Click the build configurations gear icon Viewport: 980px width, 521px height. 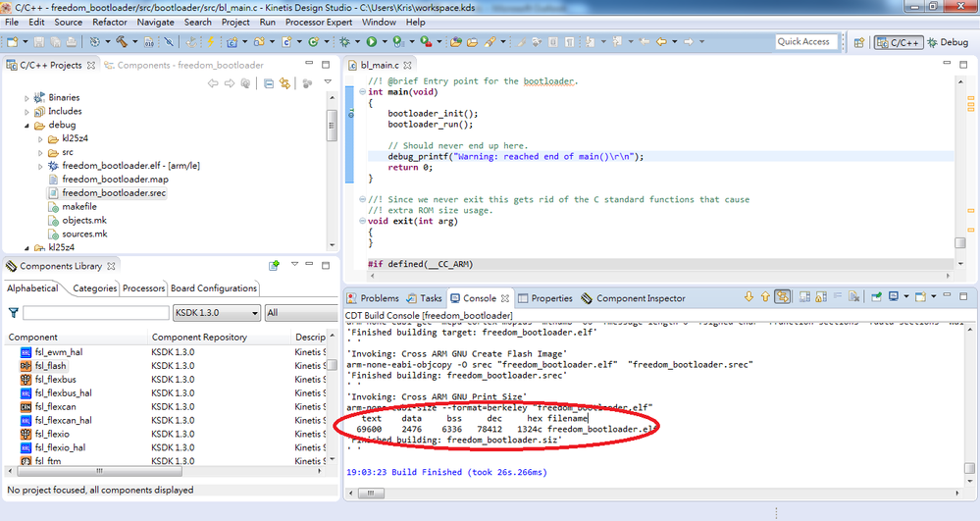click(x=94, y=42)
